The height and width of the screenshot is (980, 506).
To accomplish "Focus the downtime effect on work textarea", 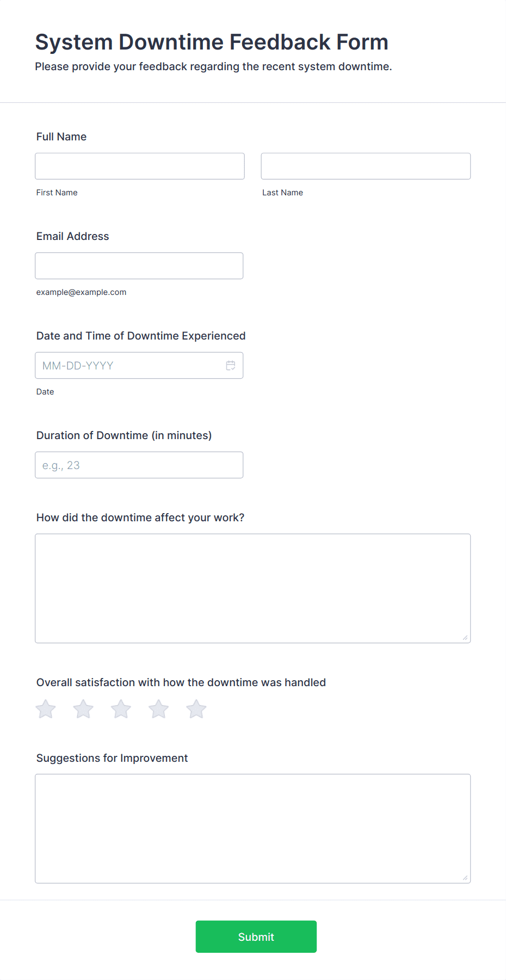I will click(253, 588).
